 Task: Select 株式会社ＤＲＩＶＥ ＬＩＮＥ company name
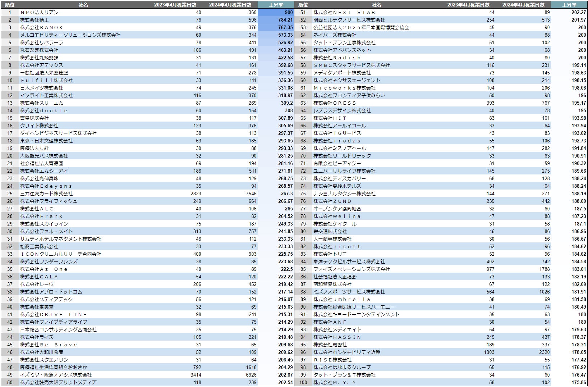[x=54, y=314]
